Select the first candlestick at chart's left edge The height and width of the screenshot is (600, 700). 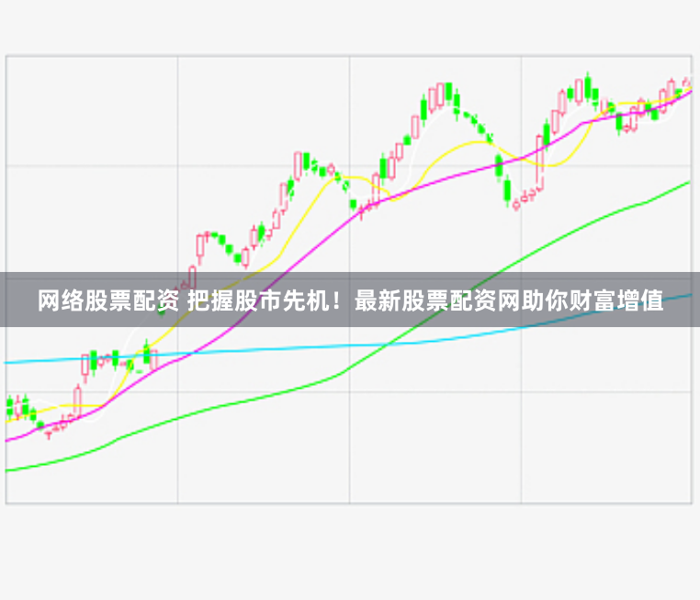click(10, 406)
